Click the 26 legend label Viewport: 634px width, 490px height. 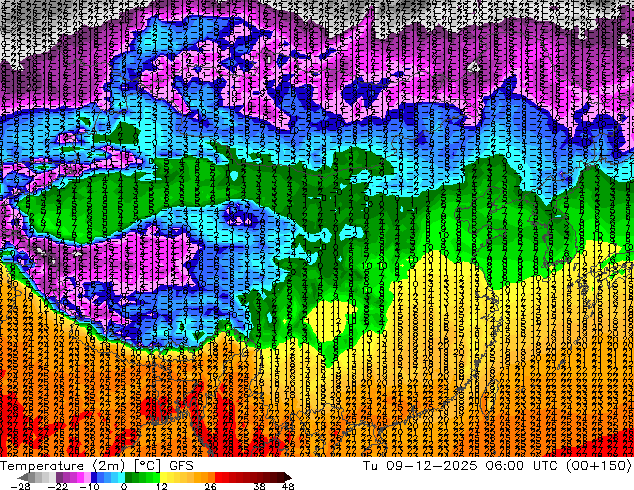coord(210,486)
